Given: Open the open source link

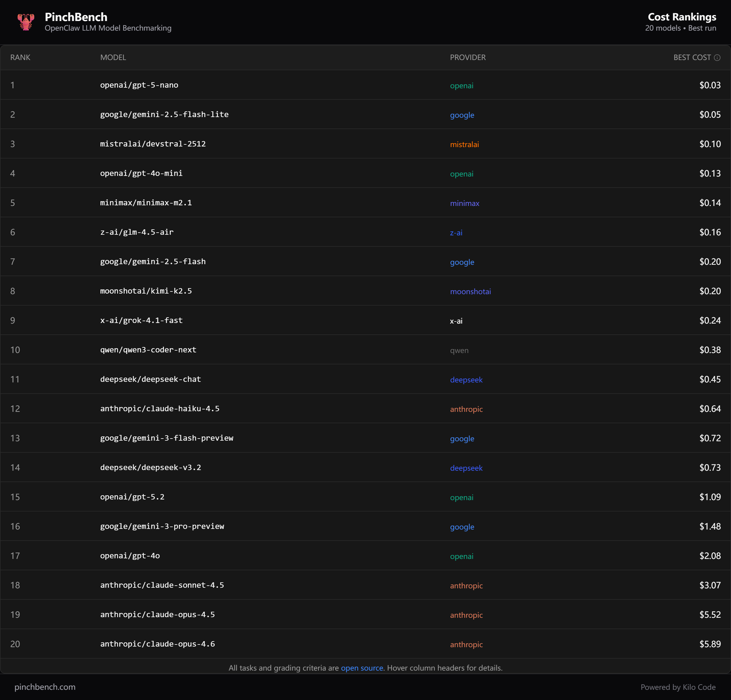Looking at the screenshot, I should click(361, 668).
